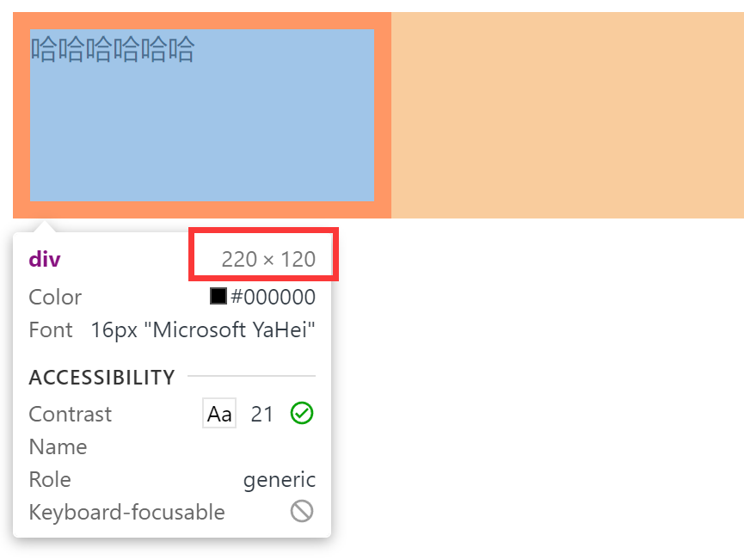This screenshot has height=560, width=744.
Task: Click the 220 × 120 dimensions text
Action: point(268,259)
